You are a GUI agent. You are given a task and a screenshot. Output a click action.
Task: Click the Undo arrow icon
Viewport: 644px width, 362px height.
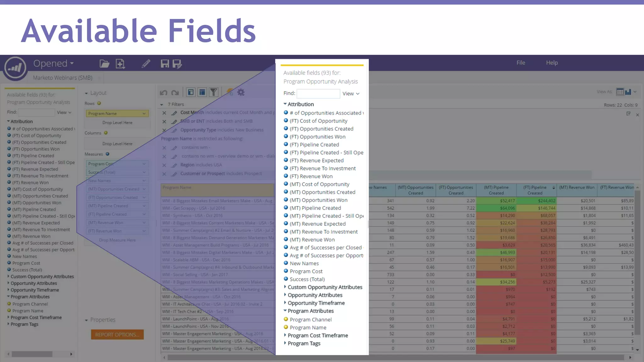[164, 92]
